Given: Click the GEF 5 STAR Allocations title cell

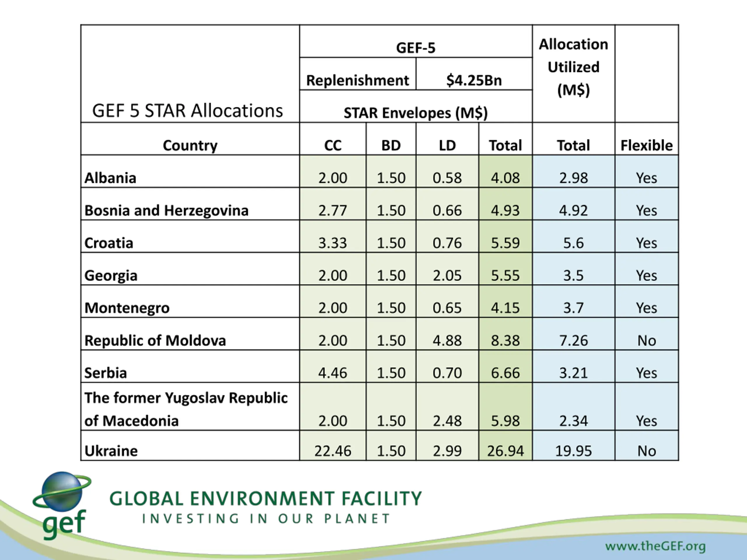Looking at the screenshot, I should click(190, 73).
